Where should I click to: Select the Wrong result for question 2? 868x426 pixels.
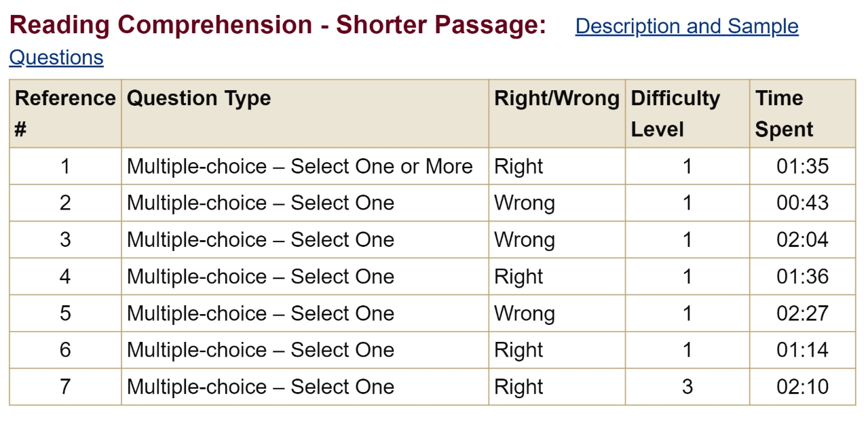pos(524,203)
